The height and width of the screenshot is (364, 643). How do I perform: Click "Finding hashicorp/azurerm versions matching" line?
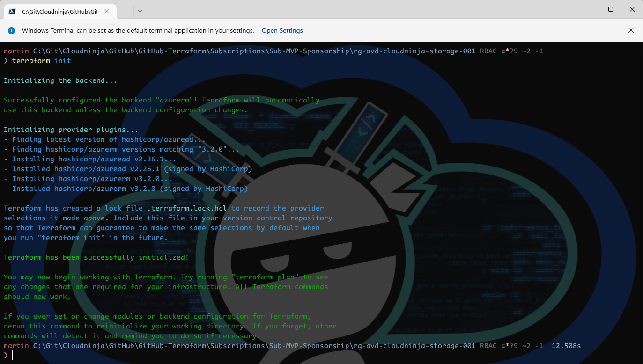point(122,149)
